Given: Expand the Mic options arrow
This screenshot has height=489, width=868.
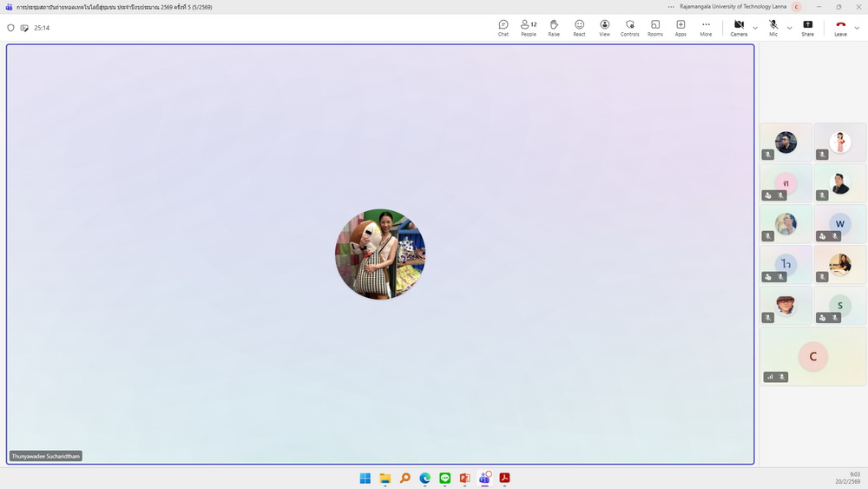Looking at the screenshot, I should tap(789, 28).
